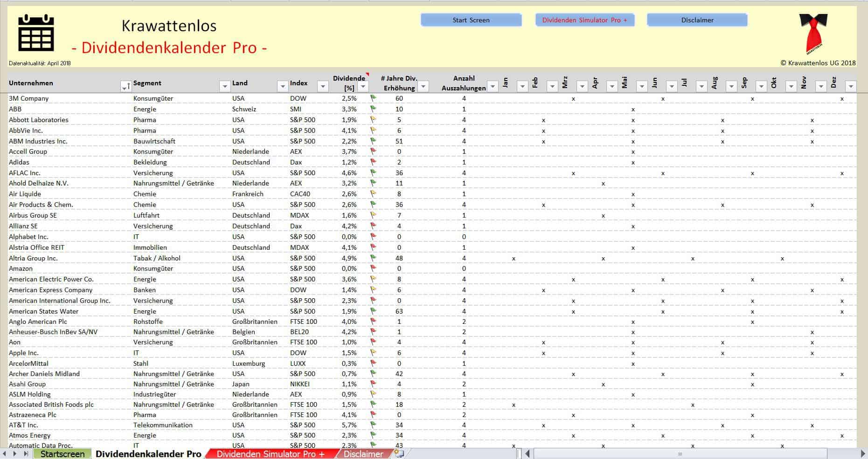
Task: Open the Unternehmen column sort filter dropdown
Action: coord(126,87)
